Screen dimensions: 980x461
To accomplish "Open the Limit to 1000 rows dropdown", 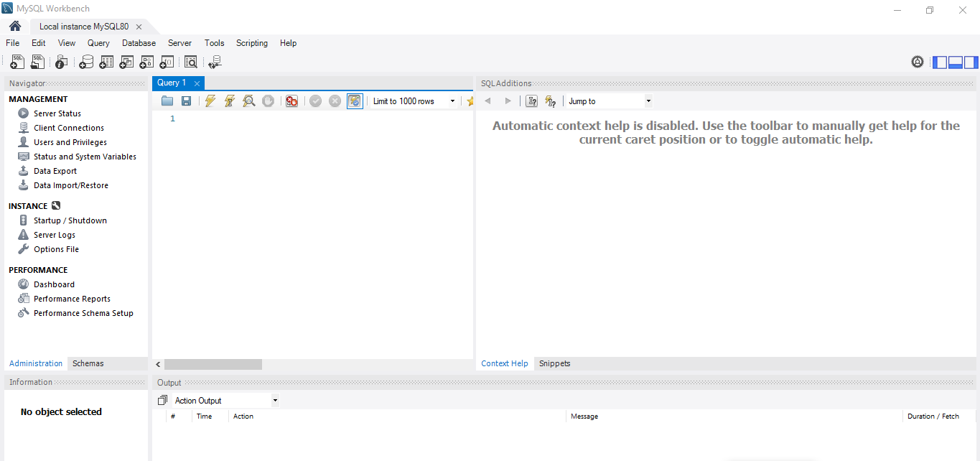I will point(414,101).
